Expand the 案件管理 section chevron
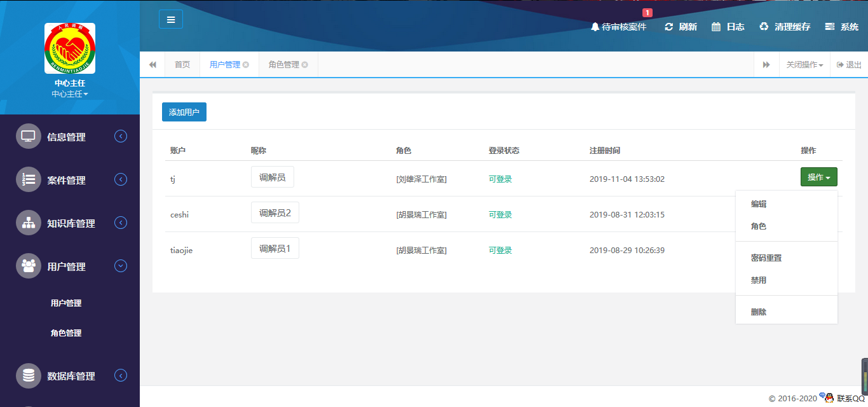The image size is (868, 407). click(x=120, y=179)
